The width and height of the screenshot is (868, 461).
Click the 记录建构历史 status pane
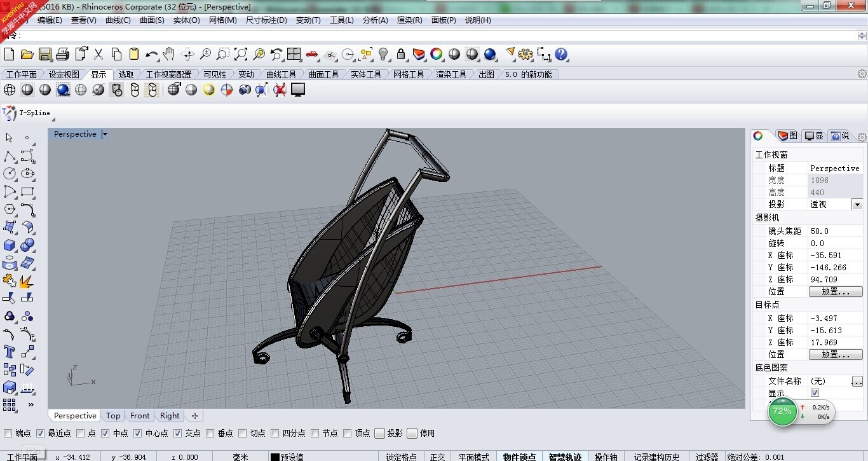(x=656, y=457)
